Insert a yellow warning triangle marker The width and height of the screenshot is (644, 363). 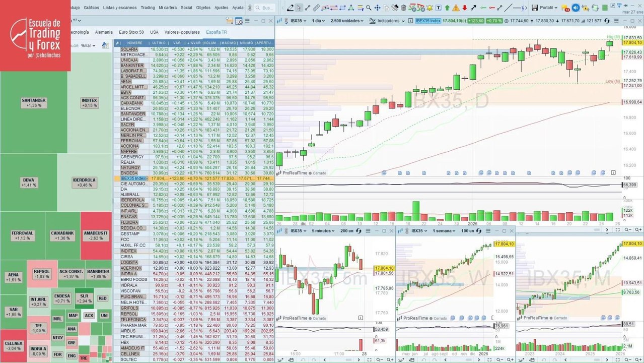pos(456,8)
